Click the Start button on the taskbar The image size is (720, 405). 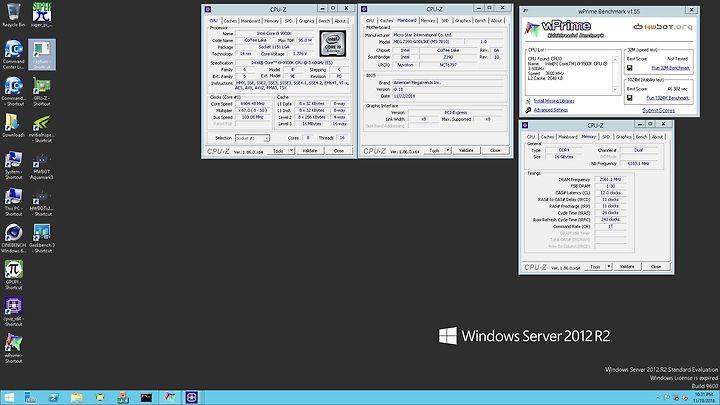click(9, 398)
